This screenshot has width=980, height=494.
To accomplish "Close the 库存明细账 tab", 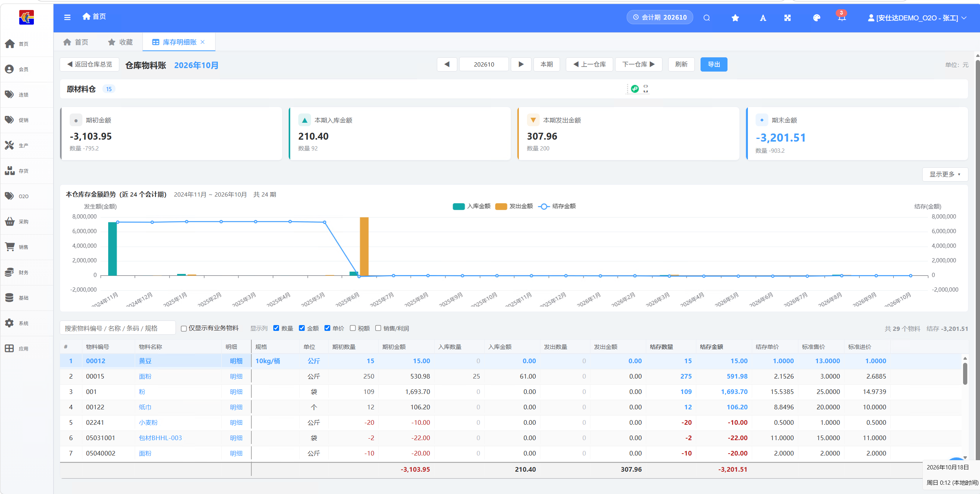I will [203, 42].
